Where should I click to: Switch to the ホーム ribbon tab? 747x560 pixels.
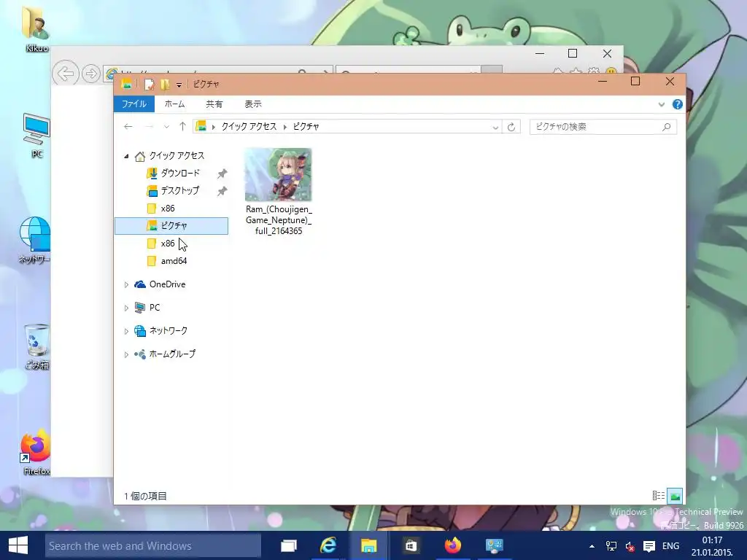pos(174,104)
